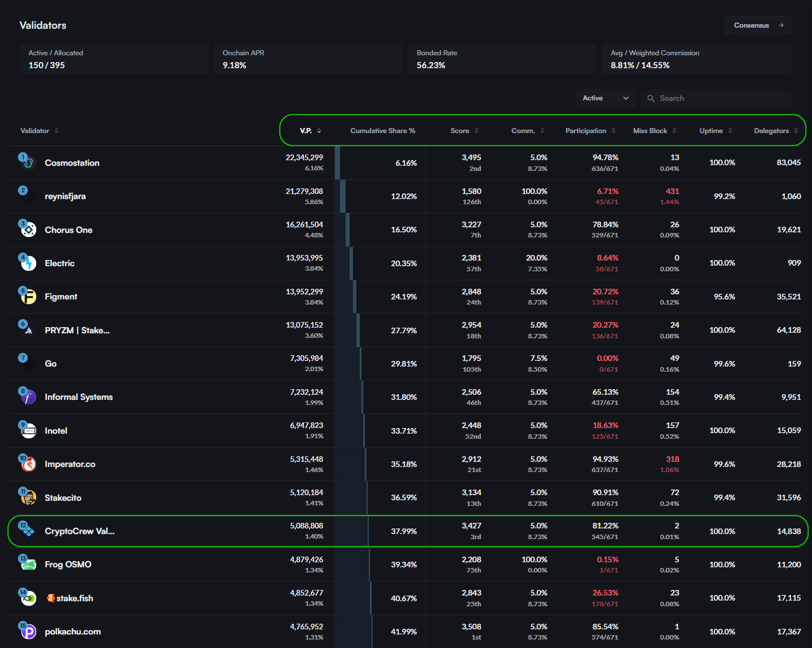Open the Informal Systems validator link

pos(79,397)
